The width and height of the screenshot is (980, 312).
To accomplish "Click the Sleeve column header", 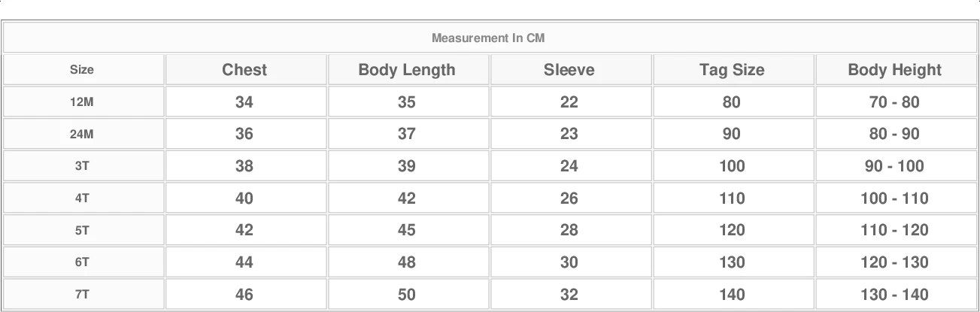I will (569, 70).
